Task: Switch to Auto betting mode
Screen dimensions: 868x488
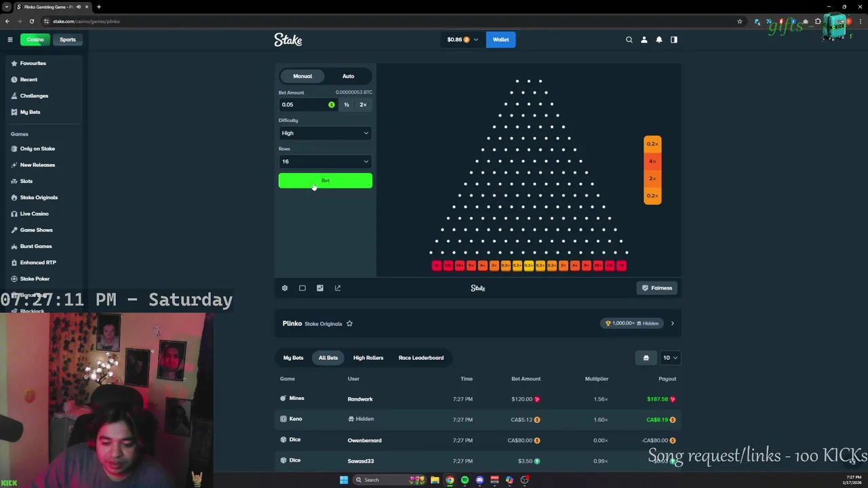Action: (348, 76)
